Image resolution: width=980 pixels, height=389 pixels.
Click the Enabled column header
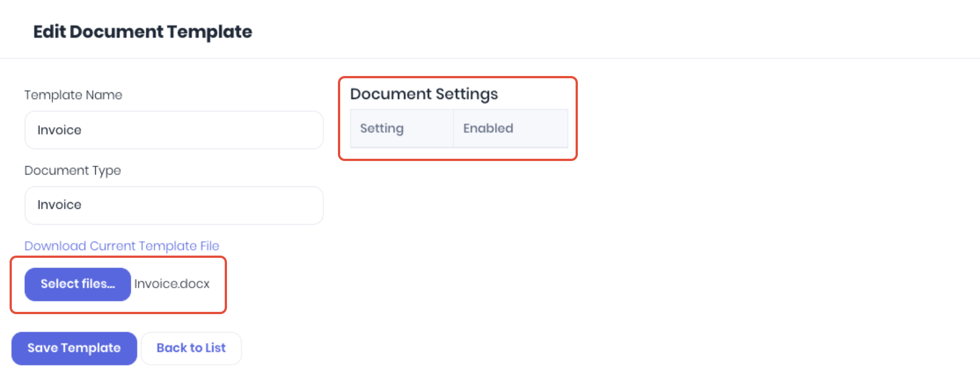[511, 128]
